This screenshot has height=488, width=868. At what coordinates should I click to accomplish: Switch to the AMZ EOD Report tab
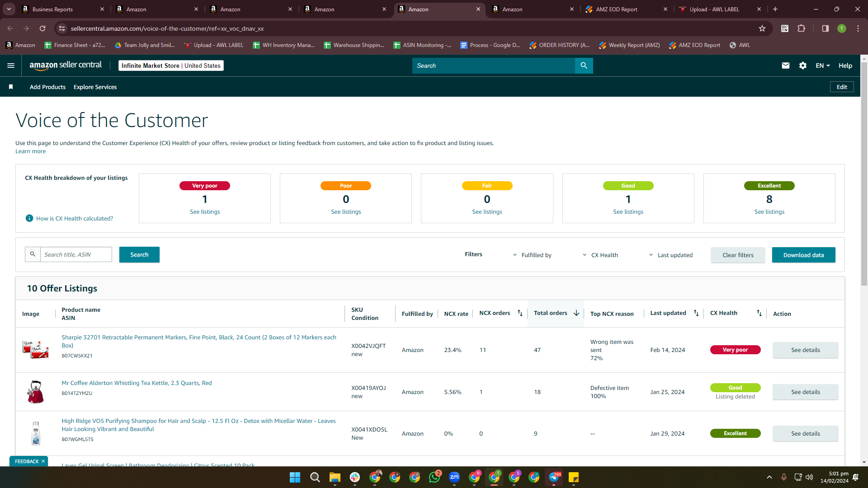626,9
